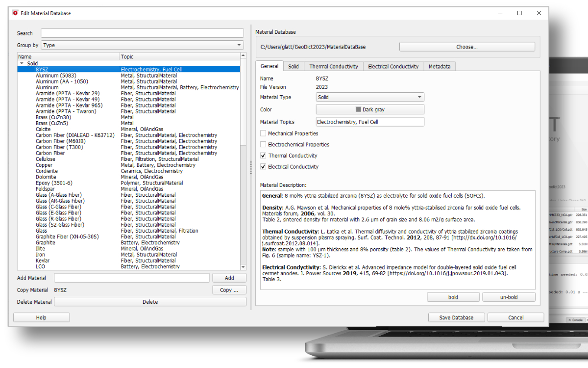The width and height of the screenshot is (588, 368).
Task: Open the Metadata tab
Action: (x=440, y=66)
